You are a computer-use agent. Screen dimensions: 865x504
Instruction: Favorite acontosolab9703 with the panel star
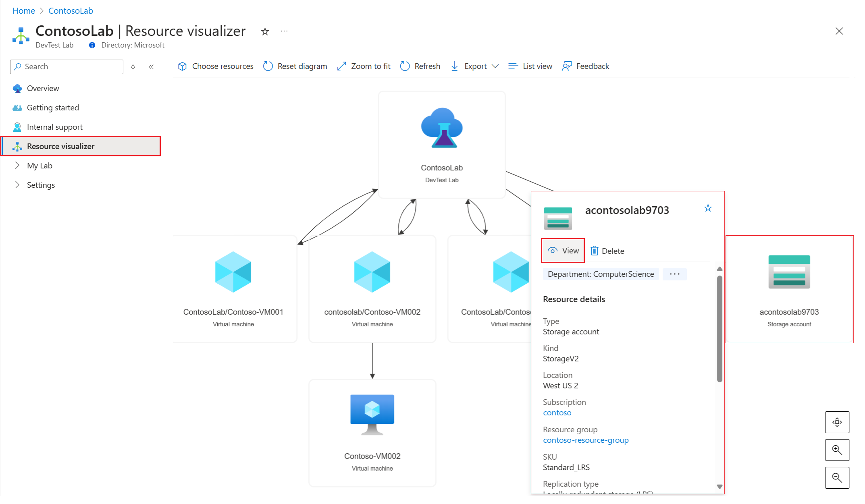coord(708,208)
